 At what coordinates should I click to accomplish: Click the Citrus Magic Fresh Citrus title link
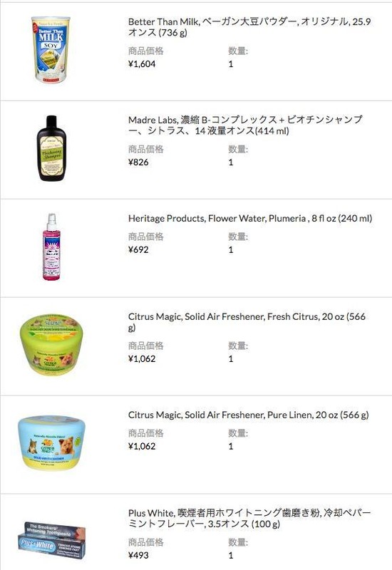[247, 322]
